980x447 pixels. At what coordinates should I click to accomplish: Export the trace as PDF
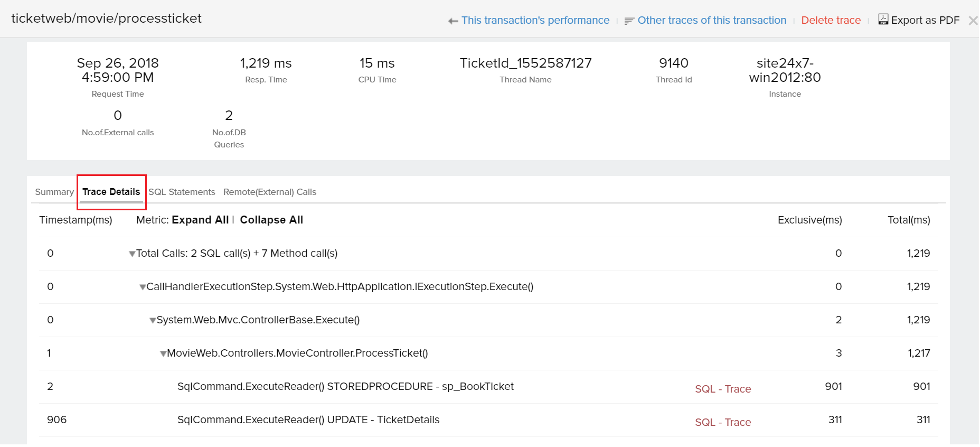[x=925, y=20]
